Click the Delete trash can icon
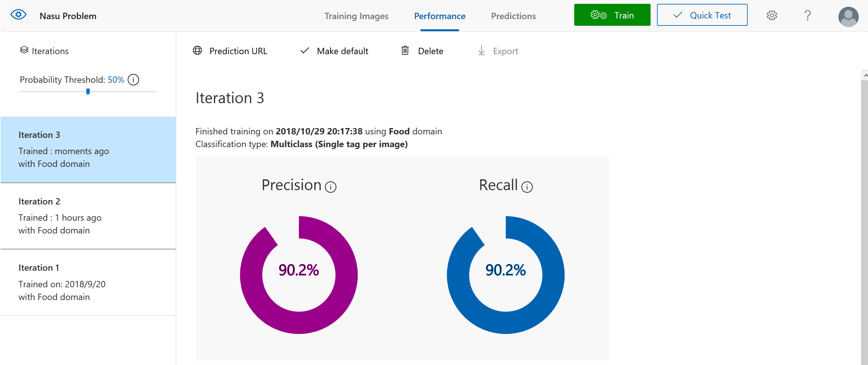868x365 pixels. point(405,51)
